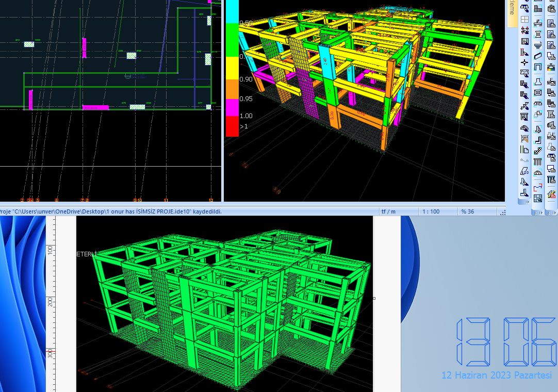
Task: Click the 1.00 legend value
Action: click(246, 116)
